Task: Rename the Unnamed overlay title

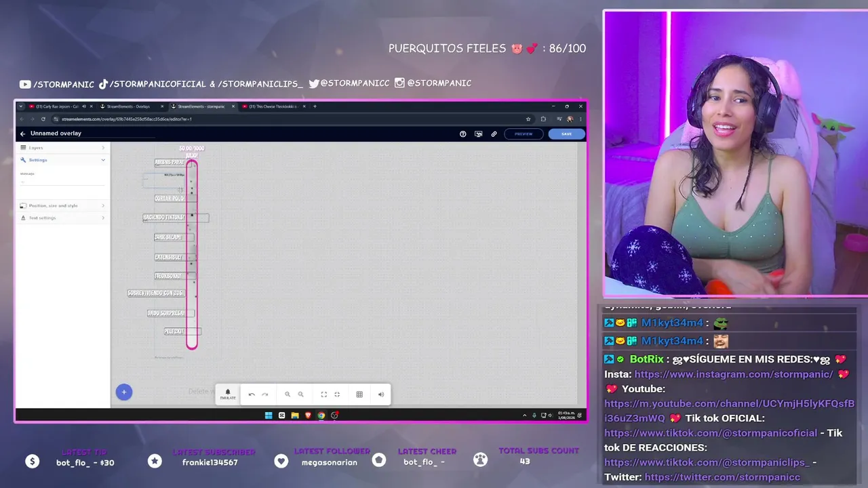Action: 56,134
